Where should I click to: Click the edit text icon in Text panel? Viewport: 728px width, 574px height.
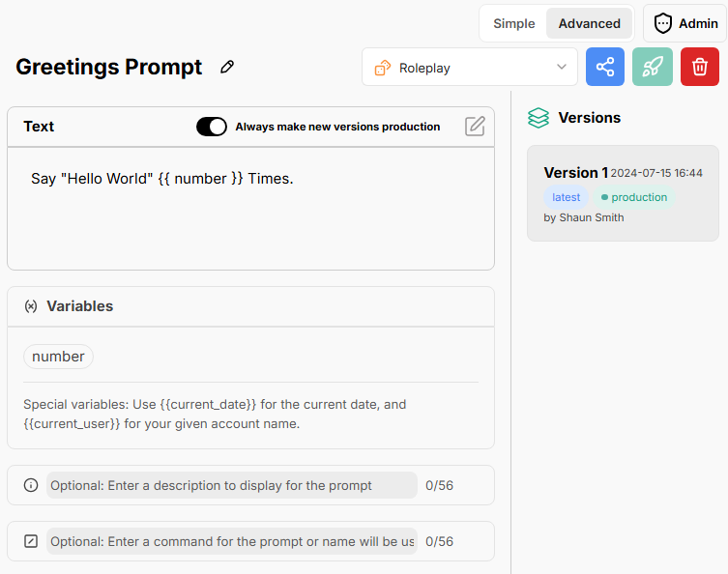click(x=475, y=127)
